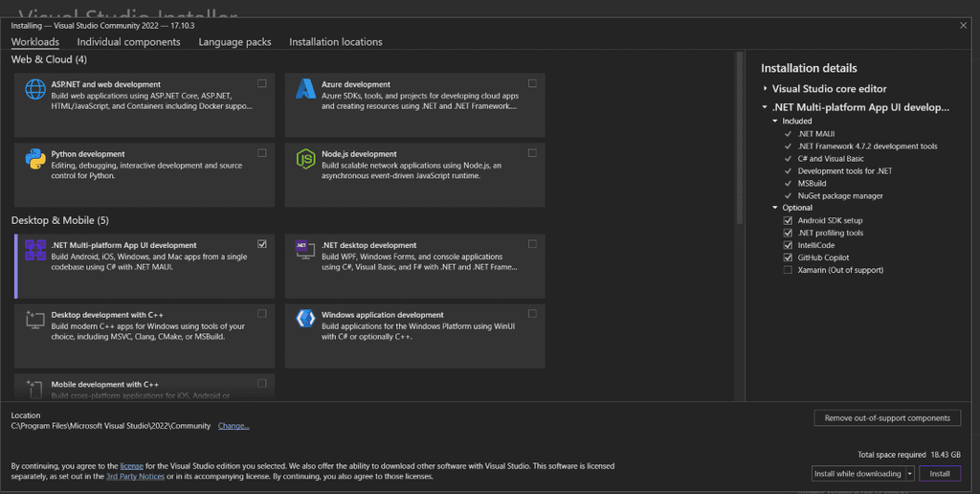Click the .NET MAUI workload icon

pos(35,250)
